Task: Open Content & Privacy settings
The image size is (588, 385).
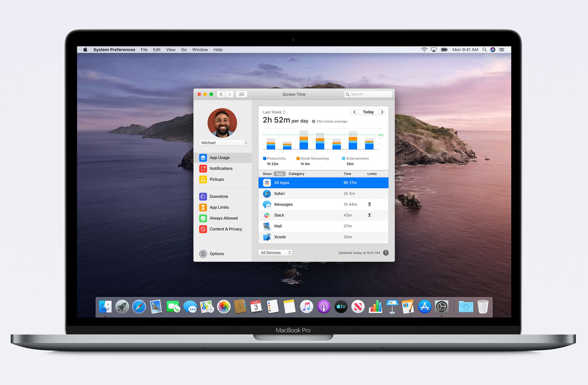Action: 226,229
